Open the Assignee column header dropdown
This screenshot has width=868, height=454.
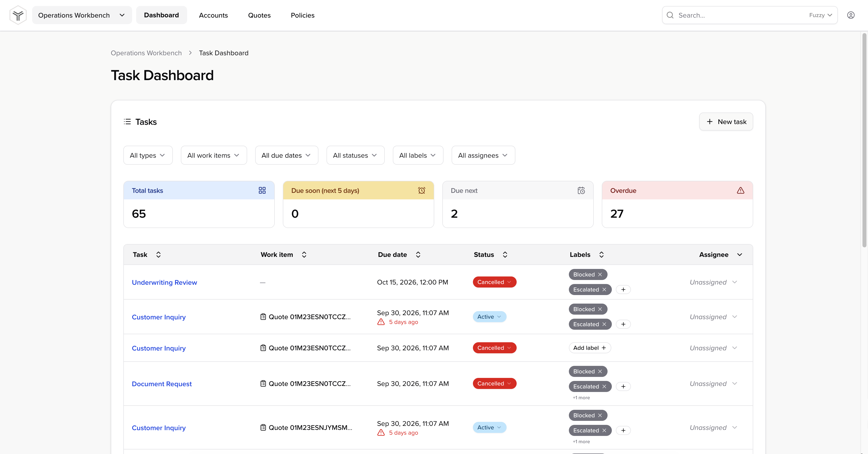click(x=740, y=255)
